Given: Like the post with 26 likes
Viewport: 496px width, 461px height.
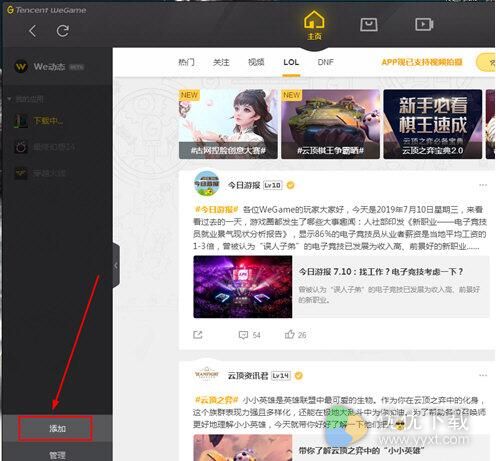Looking at the screenshot, I should tap(295, 335).
